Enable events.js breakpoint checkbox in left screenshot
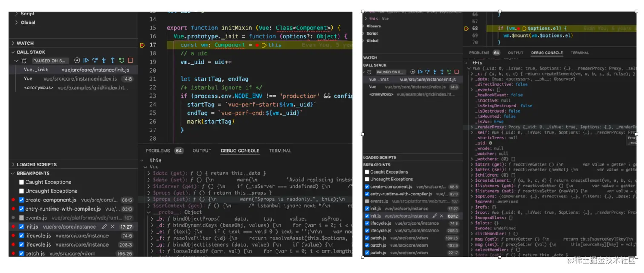Viewport: 644px width, 273px height. (x=21, y=218)
